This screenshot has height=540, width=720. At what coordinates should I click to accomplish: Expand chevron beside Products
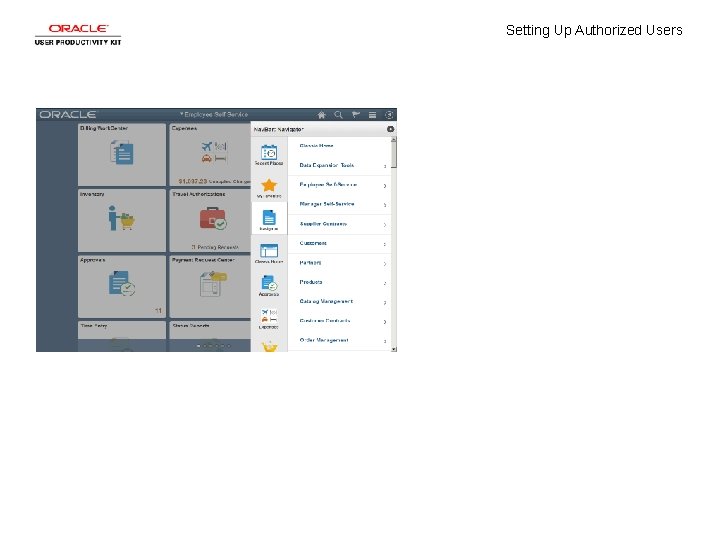tap(385, 283)
